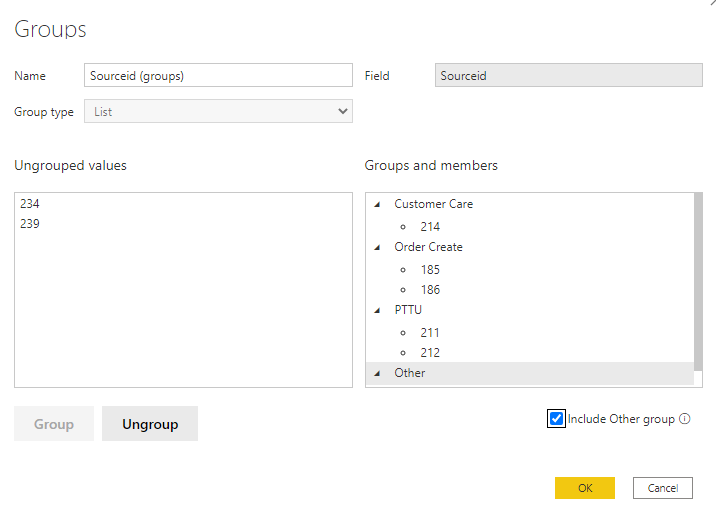
Task: Select member 212 under PTTU
Action: [x=430, y=353]
